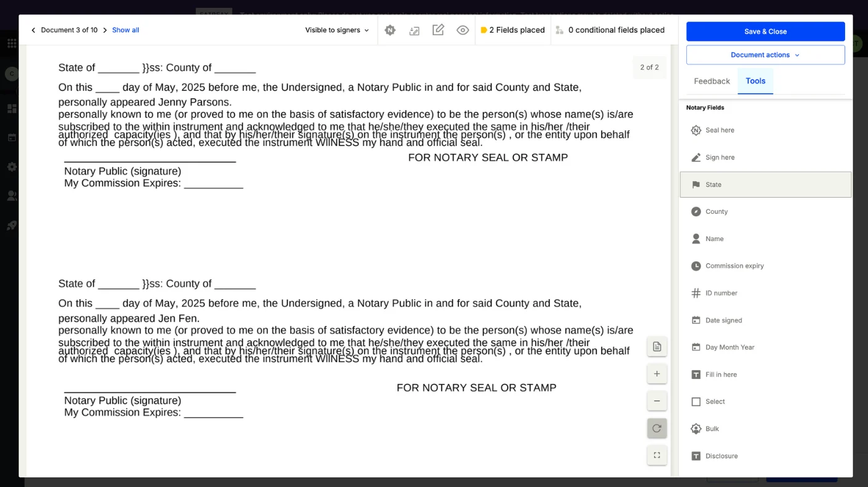Screen dimensions: 868x487
Task: Click the rocket icon in background sidebar
Action: pyautogui.click(x=12, y=226)
